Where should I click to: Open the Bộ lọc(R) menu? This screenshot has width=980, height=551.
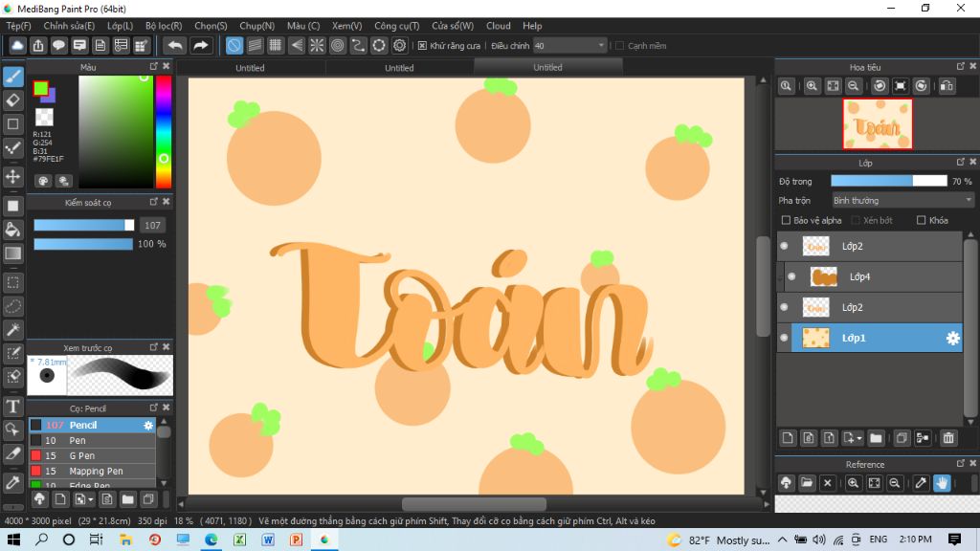tap(164, 26)
